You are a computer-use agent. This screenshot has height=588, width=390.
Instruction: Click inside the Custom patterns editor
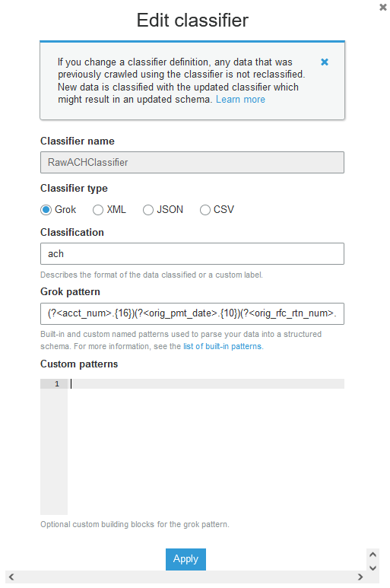pos(206,447)
